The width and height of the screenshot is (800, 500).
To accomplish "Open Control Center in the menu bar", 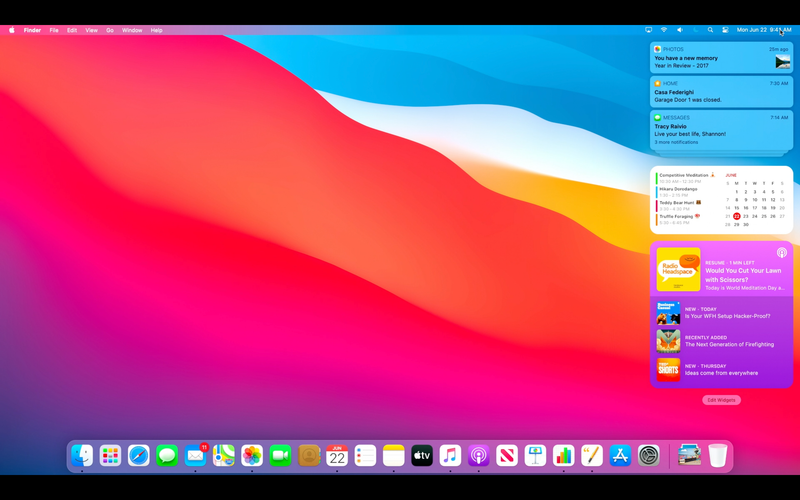I will [x=725, y=30].
